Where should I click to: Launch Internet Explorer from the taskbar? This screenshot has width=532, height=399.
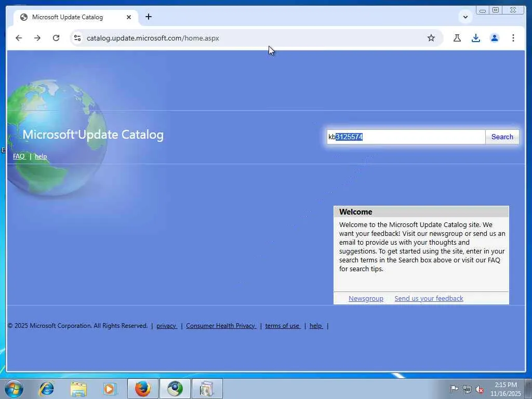[46, 389]
